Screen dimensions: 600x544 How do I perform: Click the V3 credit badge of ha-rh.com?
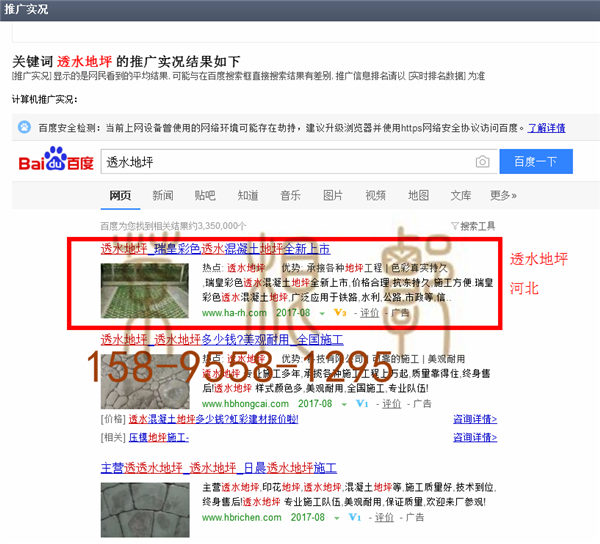[340, 313]
